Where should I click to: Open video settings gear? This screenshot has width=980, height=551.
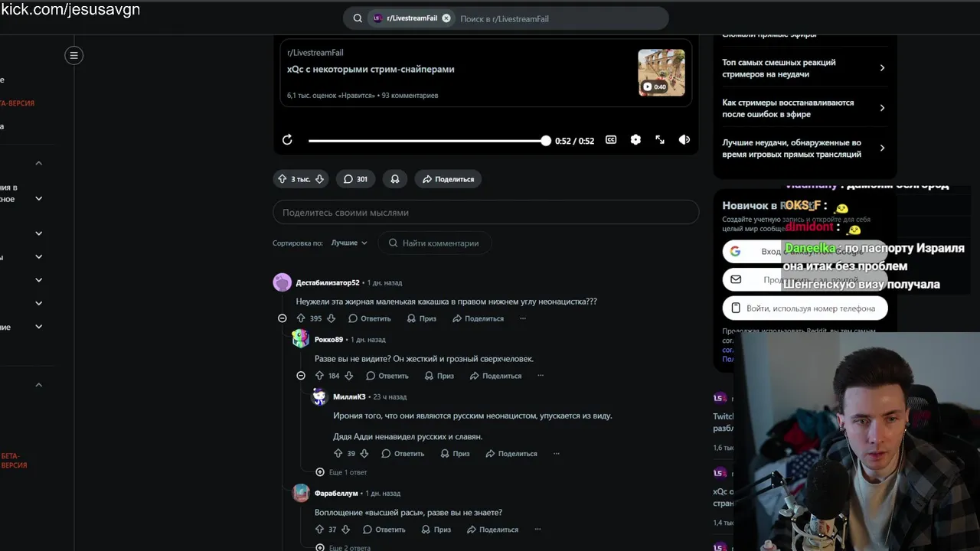click(635, 140)
